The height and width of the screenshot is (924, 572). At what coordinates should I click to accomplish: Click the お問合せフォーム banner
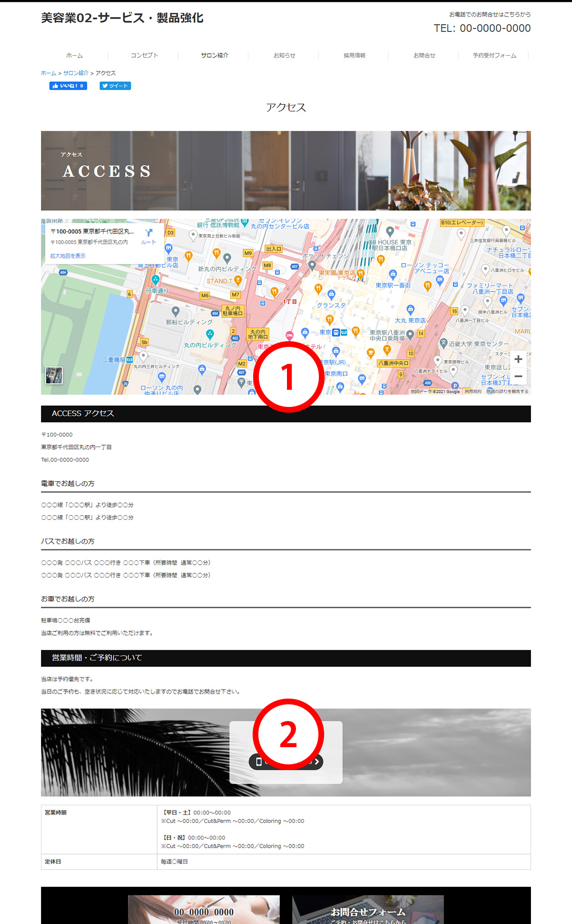pyautogui.click(x=368, y=910)
